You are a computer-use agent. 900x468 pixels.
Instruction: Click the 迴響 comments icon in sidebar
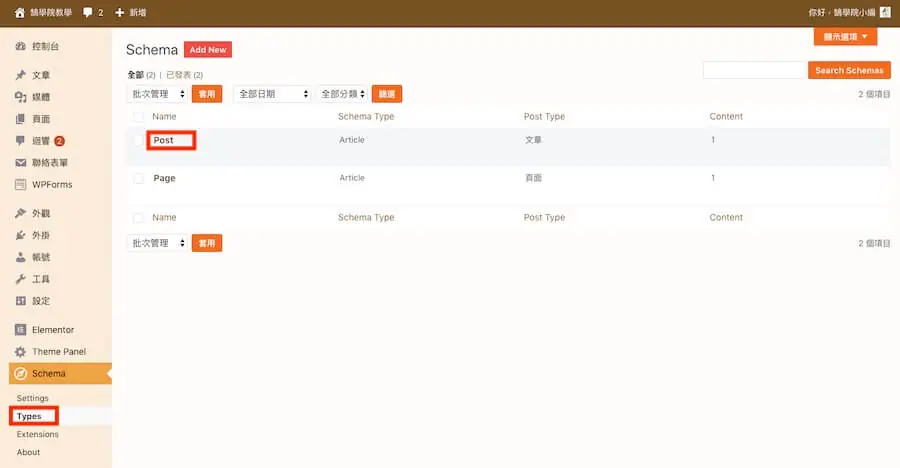click(21, 141)
